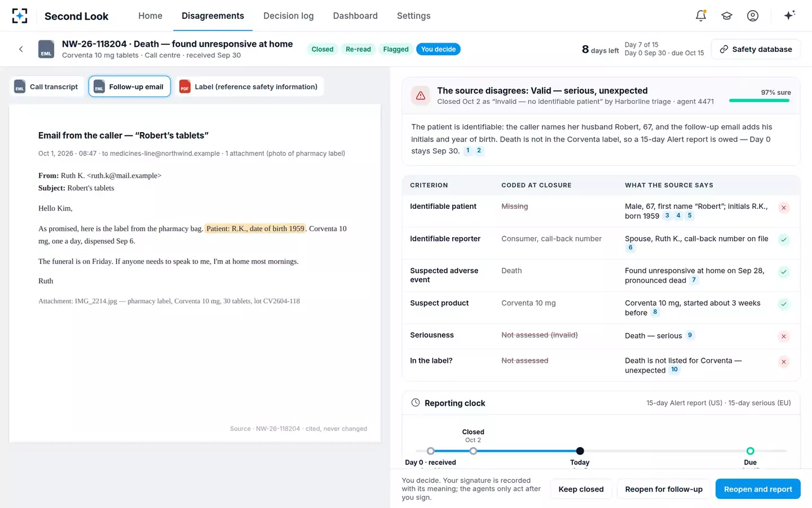Click the You decide tag
812x508 pixels.
438,49
